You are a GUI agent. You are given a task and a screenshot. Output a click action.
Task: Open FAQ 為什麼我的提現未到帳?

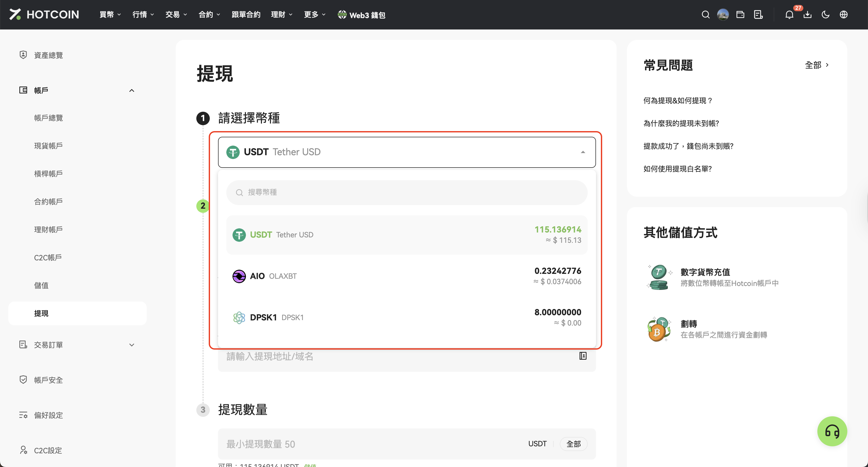(x=681, y=123)
